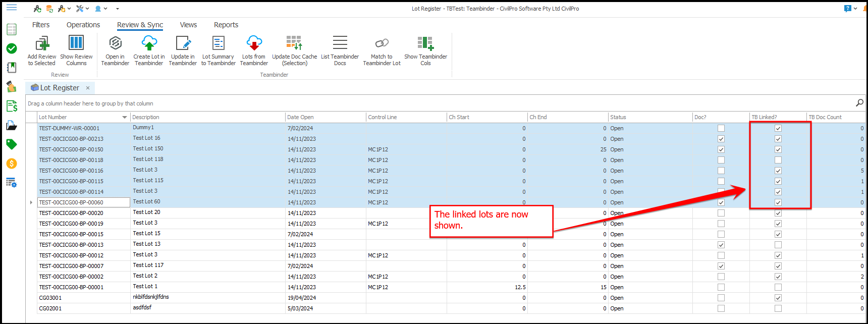Toggle Doc? checkbox for TEST-00CICG00-BP-00013
Screen dimensions: 868x324
tap(721, 245)
